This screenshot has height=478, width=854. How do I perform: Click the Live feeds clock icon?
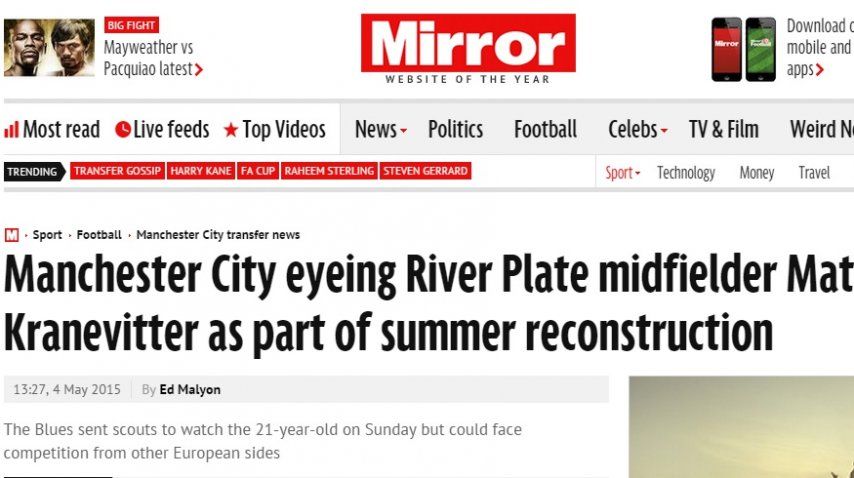pos(123,130)
